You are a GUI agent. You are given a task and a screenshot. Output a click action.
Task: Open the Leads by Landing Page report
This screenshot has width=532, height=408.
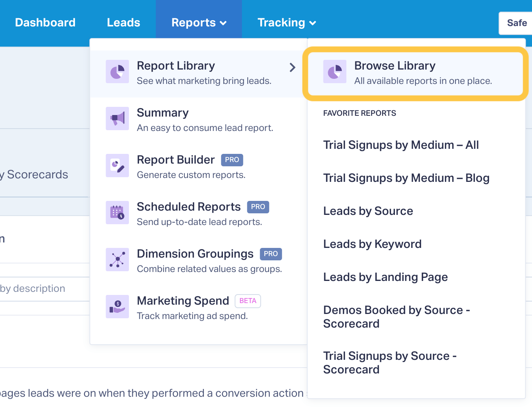tap(386, 277)
